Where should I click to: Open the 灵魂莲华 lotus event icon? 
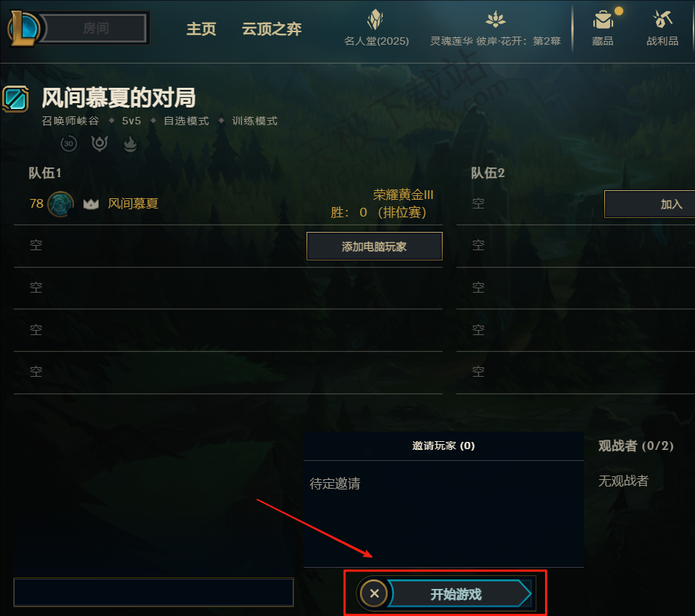(495, 19)
